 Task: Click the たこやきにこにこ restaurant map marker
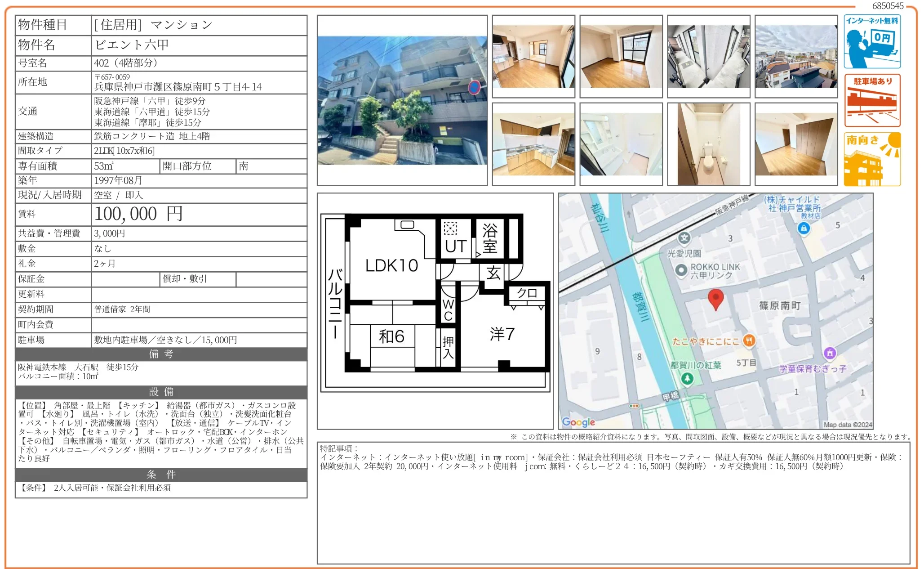[x=748, y=341]
